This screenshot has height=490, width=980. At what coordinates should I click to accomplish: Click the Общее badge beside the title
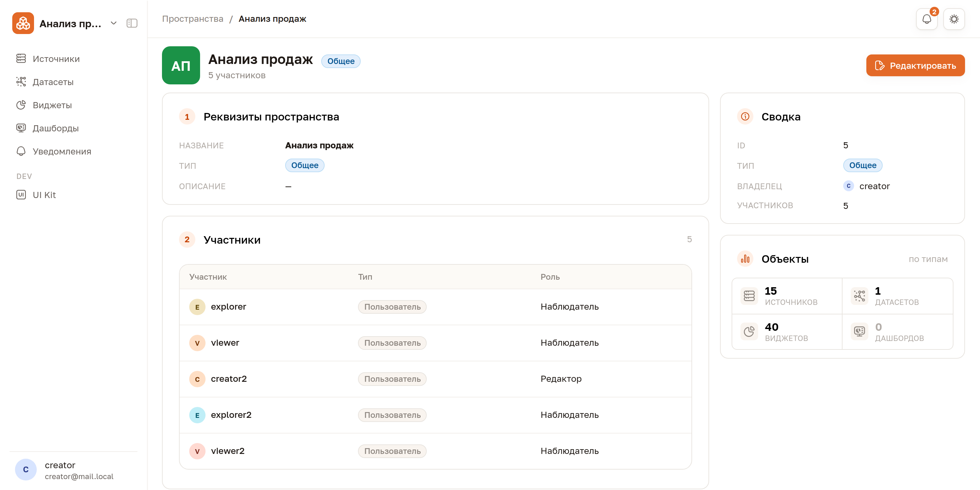pos(341,61)
